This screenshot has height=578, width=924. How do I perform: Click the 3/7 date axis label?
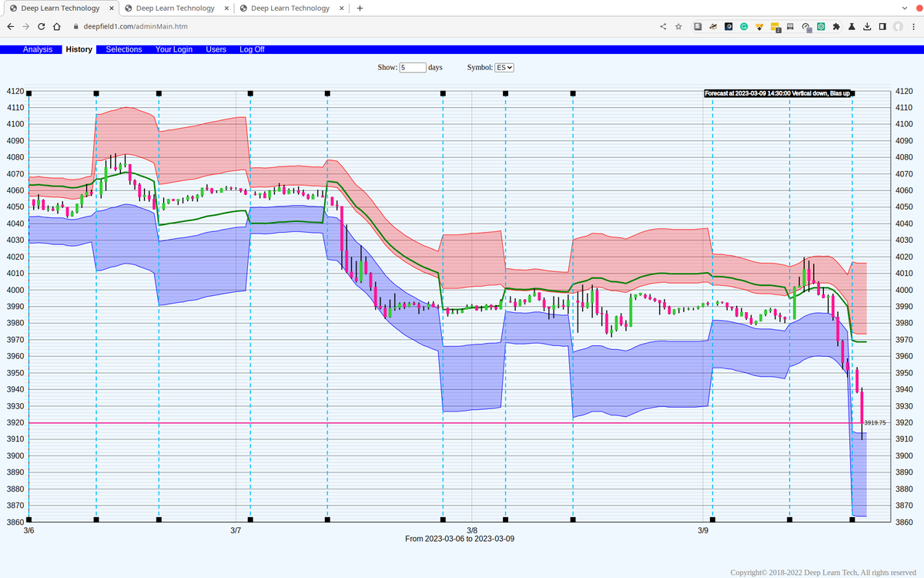click(236, 530)
